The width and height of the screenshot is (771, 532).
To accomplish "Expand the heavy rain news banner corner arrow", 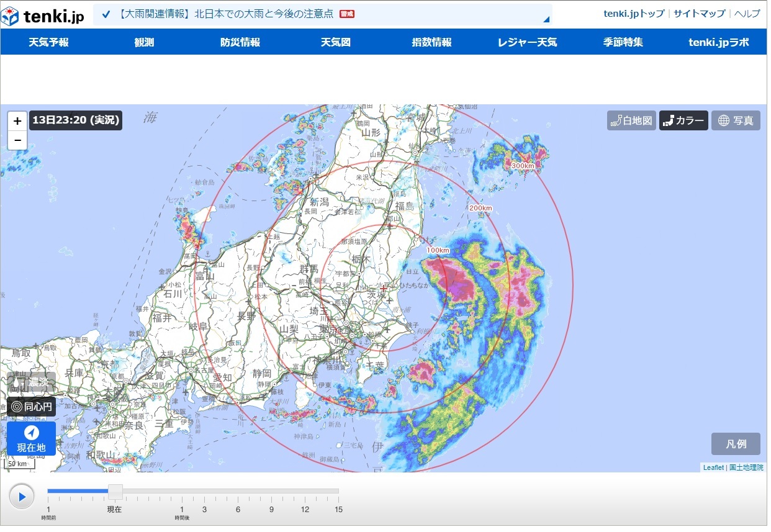I will pos(546,20).
